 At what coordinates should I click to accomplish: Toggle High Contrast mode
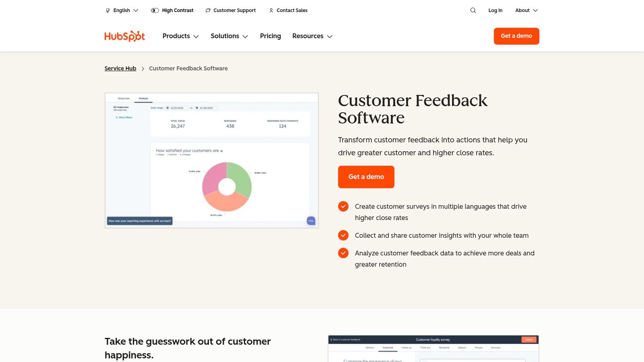pos(155,10)
